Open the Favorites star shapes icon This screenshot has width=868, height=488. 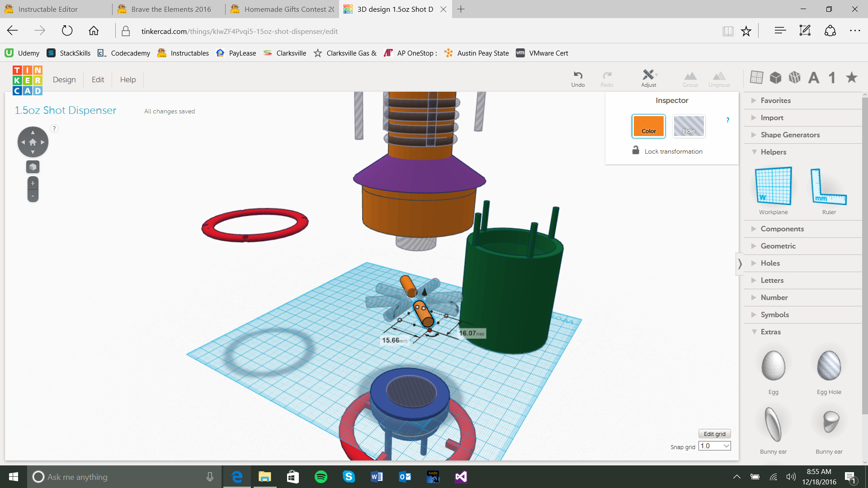[x=852, y=77]
